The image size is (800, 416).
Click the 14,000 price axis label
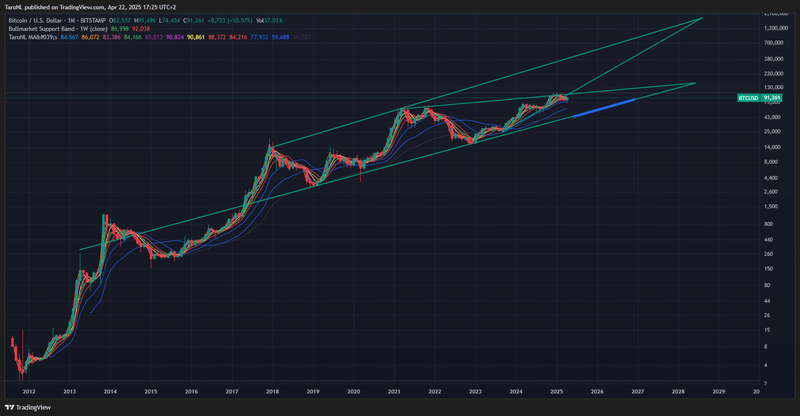pos(772,147)
